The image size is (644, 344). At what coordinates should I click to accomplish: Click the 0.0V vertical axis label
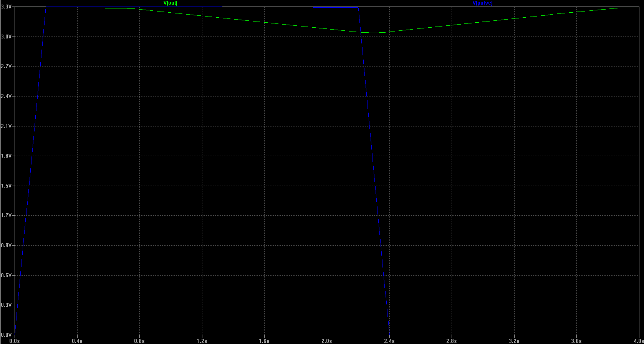(7, 335)
